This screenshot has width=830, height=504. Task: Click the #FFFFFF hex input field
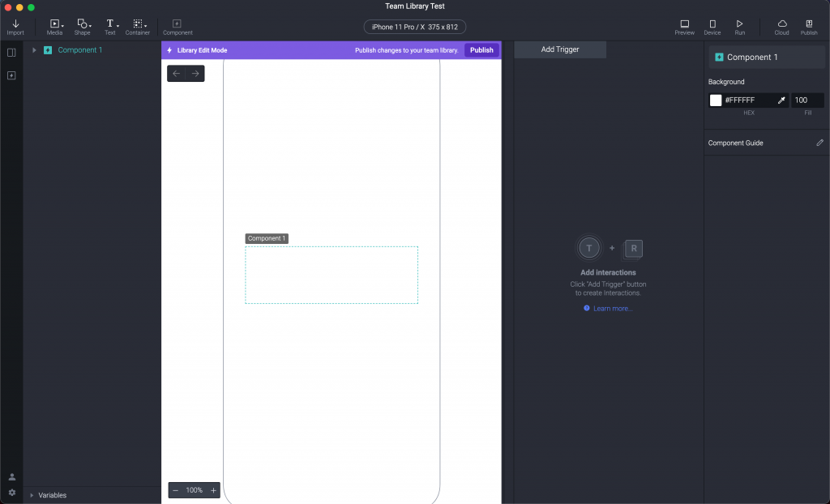[x=748, y=100]
